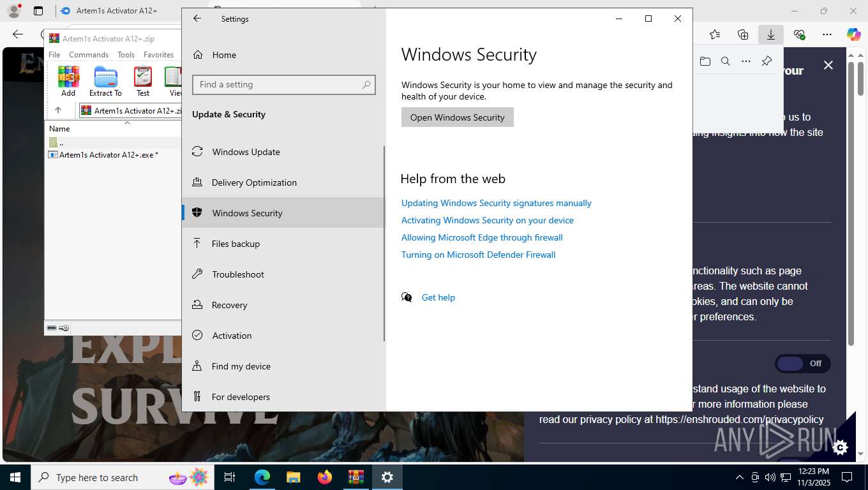
Task: Open the Tools menu in WinRAR
Action: coord(126,55)
